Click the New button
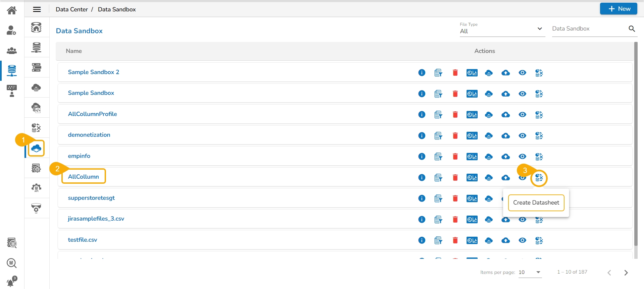This screenshot has height=289, width=644. click(618, 9)
